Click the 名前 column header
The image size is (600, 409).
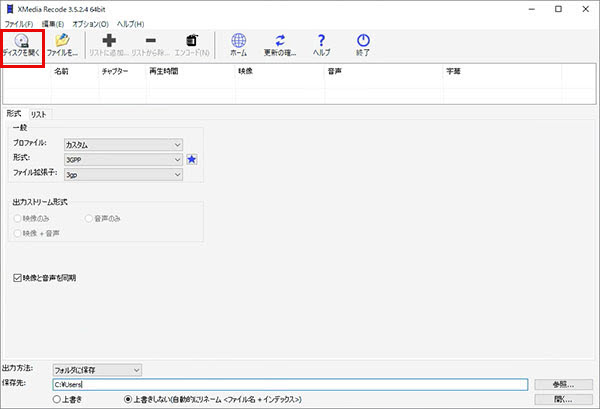75,71
